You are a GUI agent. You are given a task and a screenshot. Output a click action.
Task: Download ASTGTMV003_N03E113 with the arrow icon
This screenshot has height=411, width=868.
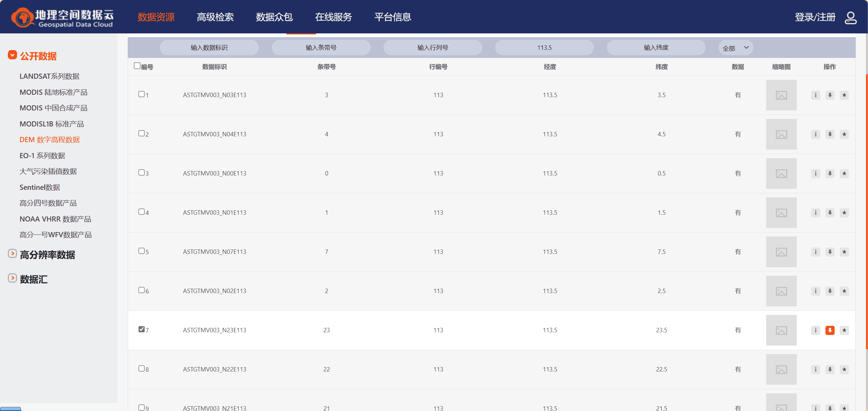pos(830,95)
